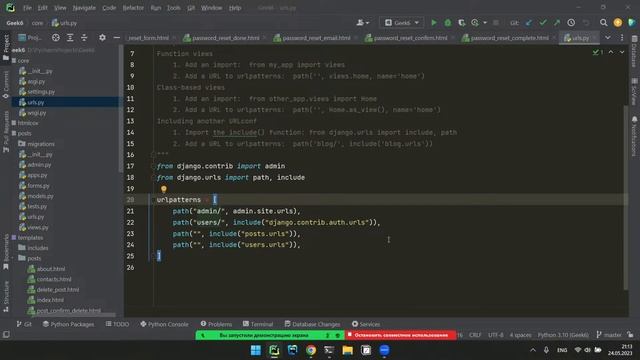Click the ENG language indicator in tray
This screenshot has width=640, height=360.
pos(562,350)
